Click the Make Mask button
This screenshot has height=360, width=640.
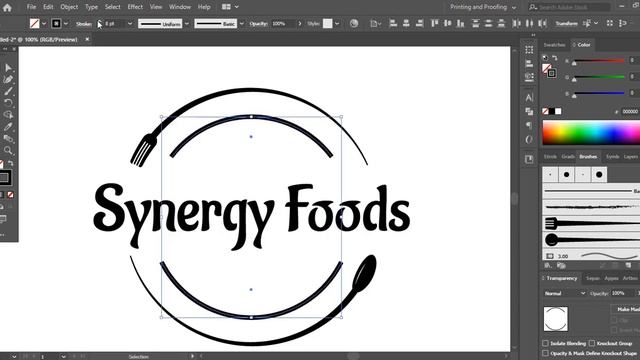(627, 309)
